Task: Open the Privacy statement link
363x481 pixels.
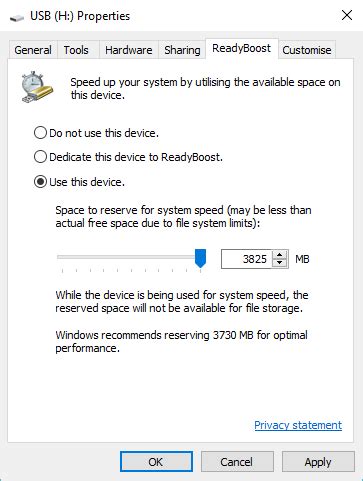Action: click(x=298, y=425)
